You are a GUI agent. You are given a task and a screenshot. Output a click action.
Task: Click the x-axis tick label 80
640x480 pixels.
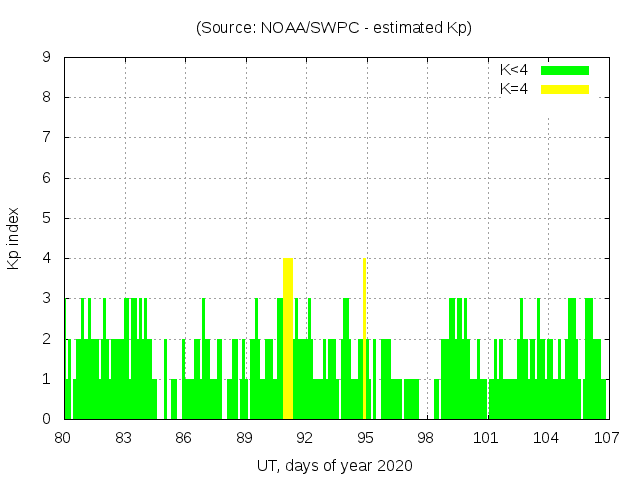63,437
